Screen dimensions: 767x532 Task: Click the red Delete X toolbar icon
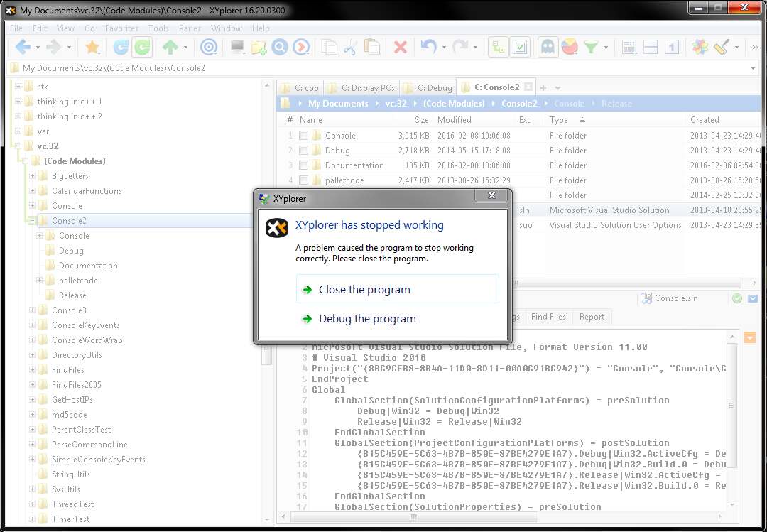pyautogui.click(x=401, y=48)
